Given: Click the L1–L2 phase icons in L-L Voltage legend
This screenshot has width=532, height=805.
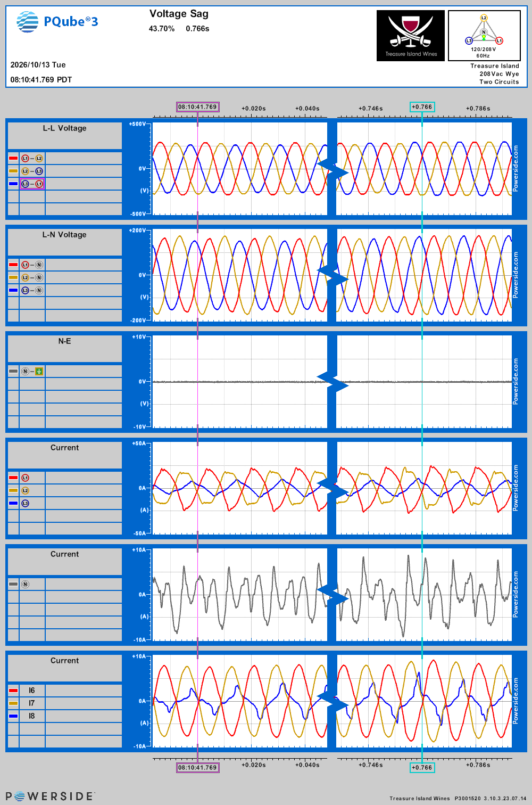Looking at the screenshot, I should click(32, 158).
